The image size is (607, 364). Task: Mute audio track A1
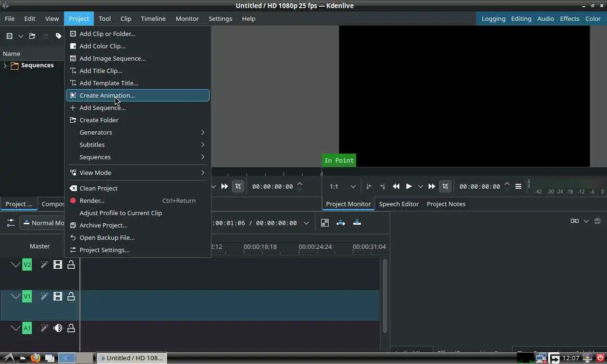click(58, 328)
